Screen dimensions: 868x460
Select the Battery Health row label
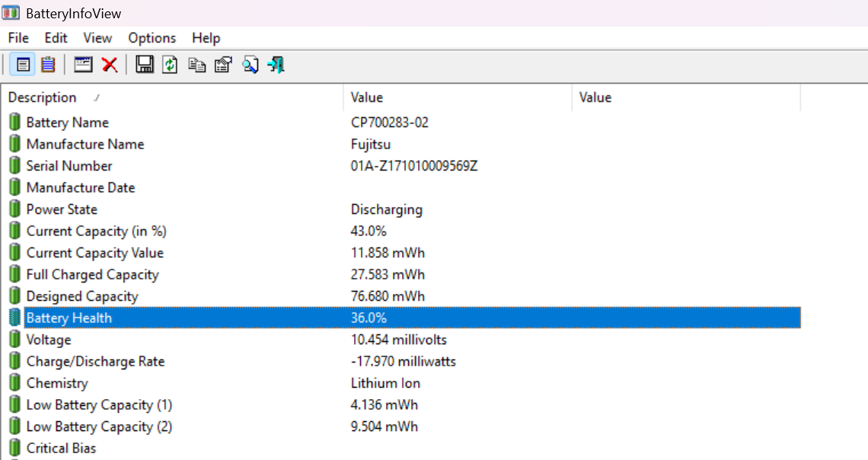click(x=69, y=318)
